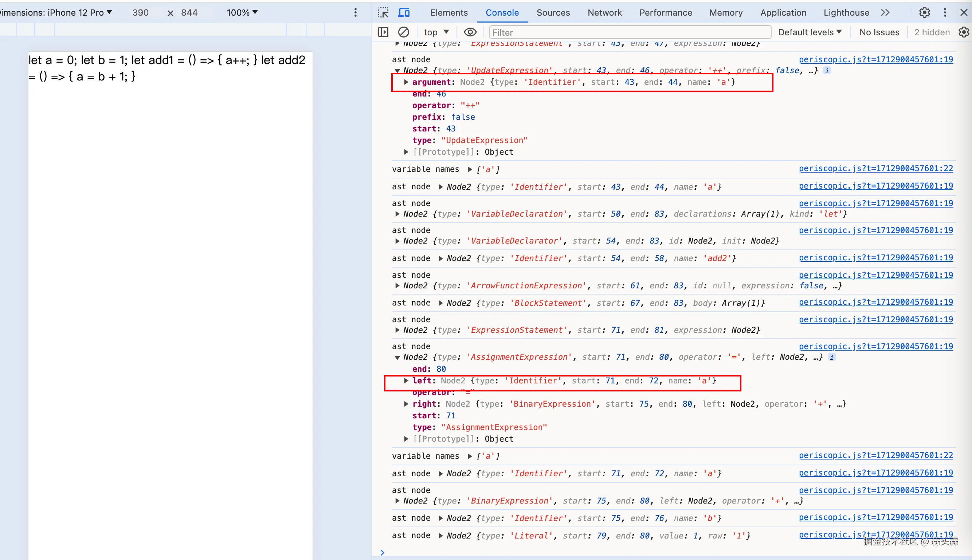This screenshot has width=972, height=560.
Task: Open DevTools settings gear icon
Action: click(924, 13)
